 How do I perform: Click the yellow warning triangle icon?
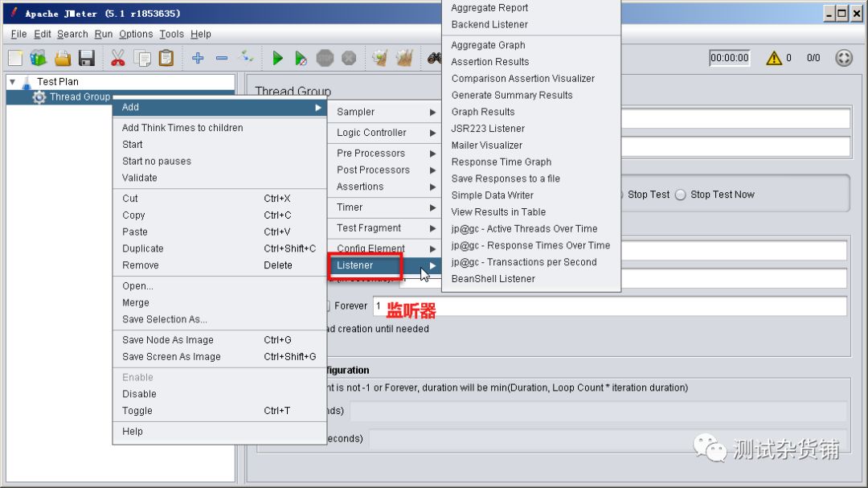[773, 58]
